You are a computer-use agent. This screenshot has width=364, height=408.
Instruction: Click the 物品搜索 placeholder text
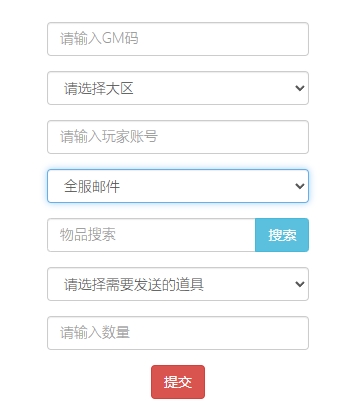[x=88, y=235]
